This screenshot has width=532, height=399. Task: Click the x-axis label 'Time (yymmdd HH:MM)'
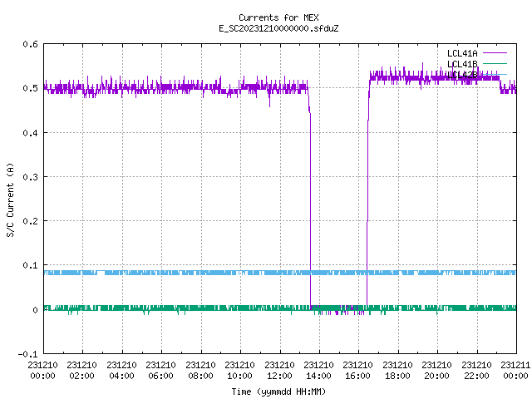point(278,392)
